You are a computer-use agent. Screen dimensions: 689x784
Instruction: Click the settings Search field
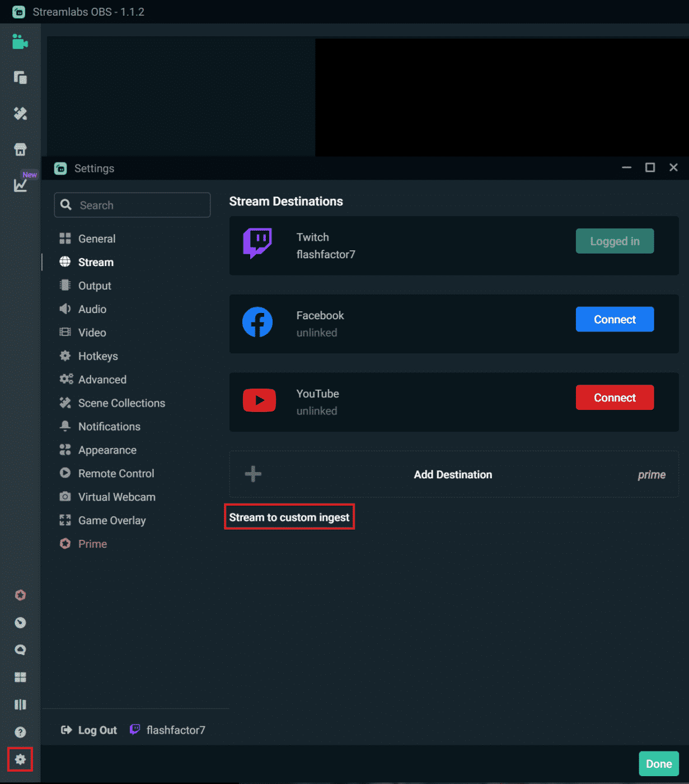coord(132,205)
